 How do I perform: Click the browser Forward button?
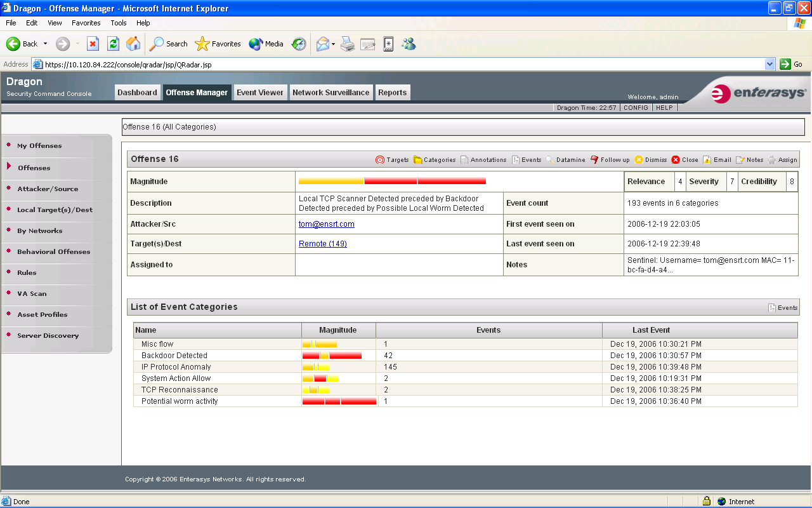(63, 44)
